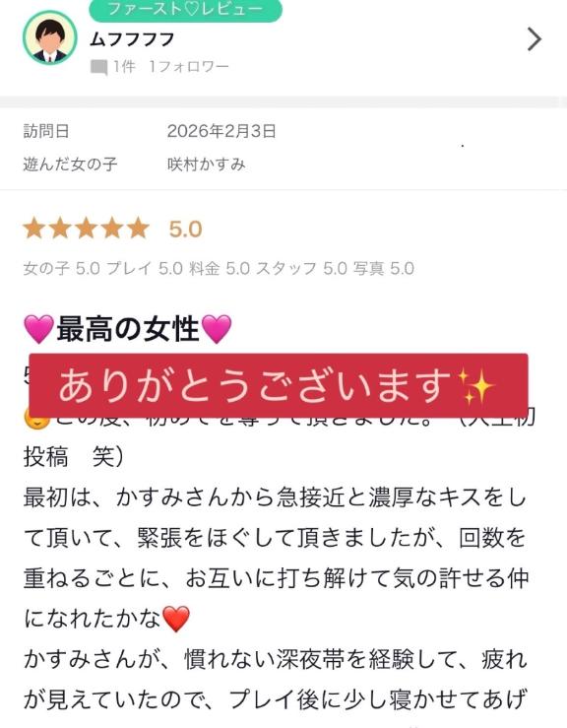The image size is (567, 728).
Task: Click the comment bubble icon beside 1件
Action: coord(98,67)
